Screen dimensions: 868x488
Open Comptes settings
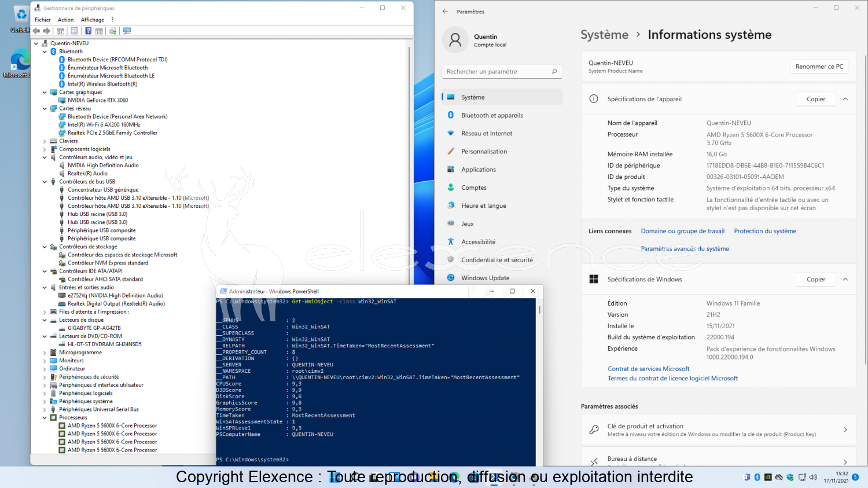[x=502, y=188]
